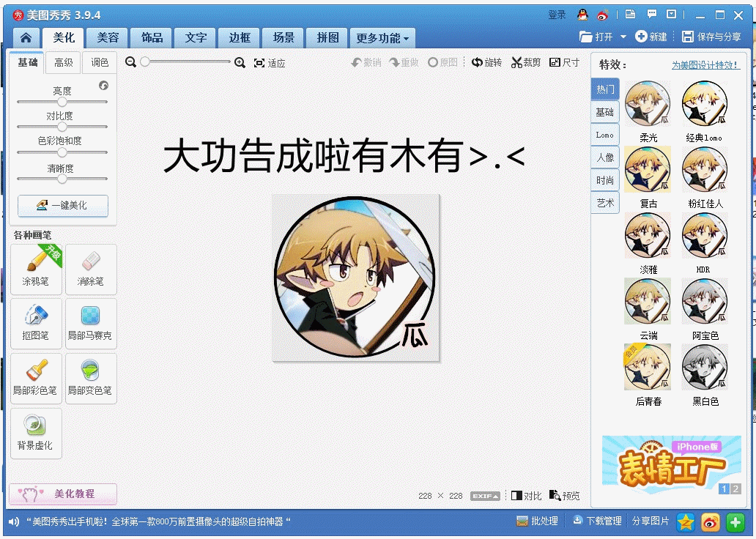This screenshot has height=539, width=756.
Task: Click the 一键美化 button
Action: (63, 206)
